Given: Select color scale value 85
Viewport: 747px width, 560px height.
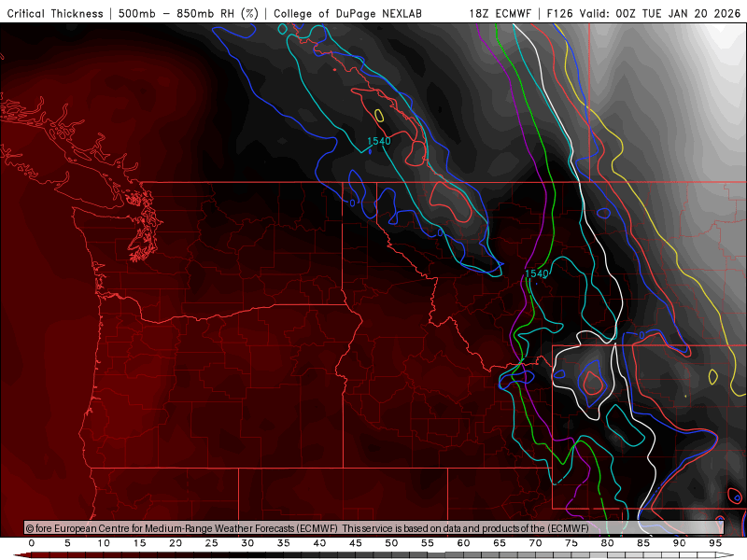Looking at the screenshot, I should [643, 543].
